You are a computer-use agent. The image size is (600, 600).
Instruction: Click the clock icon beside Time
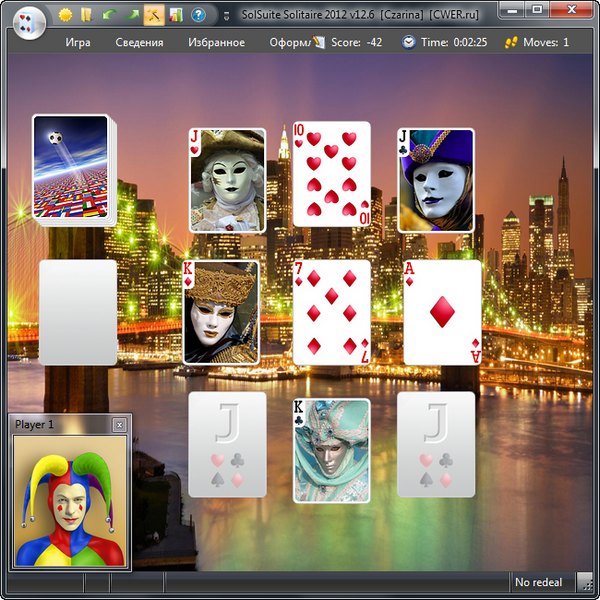click(408, 42)
